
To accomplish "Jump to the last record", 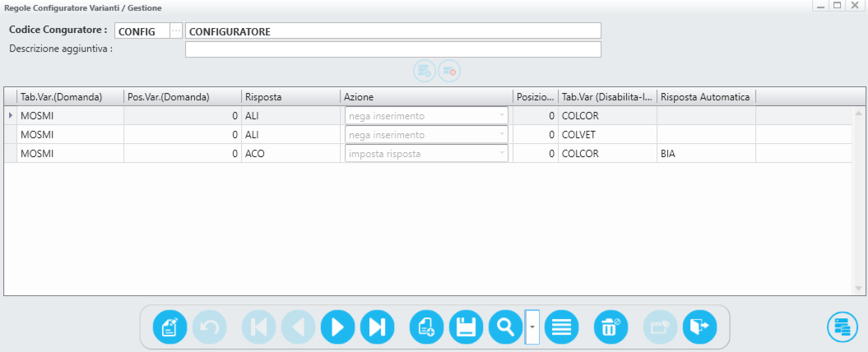I will (377, 327).
